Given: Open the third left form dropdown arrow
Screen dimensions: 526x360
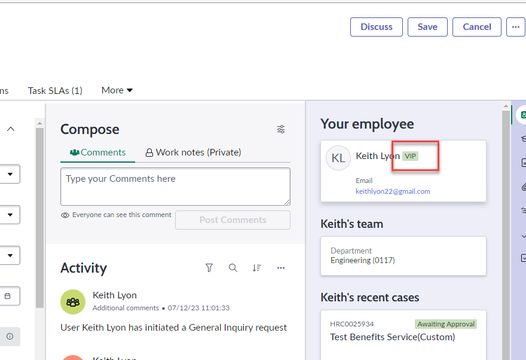Looking at the screenshot, I should tap(10, 255).
